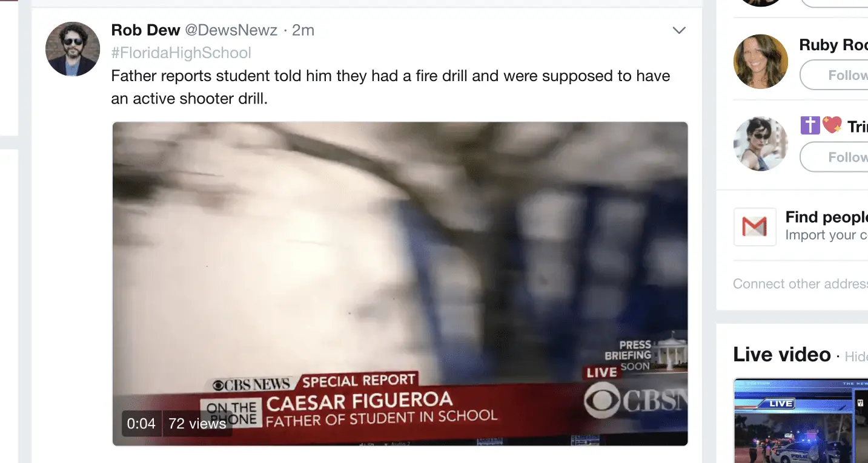
Task: Expand the tweet options chevron menu
Action: point(679,30)
